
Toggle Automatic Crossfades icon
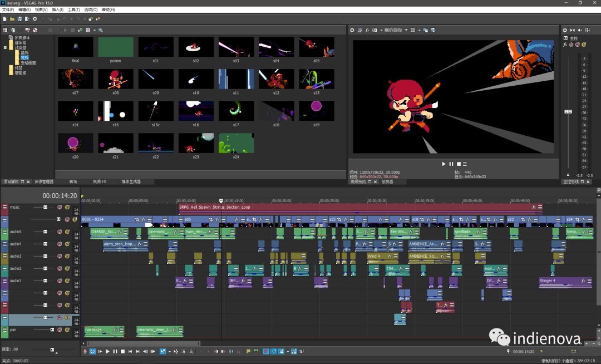pos(274,351)
